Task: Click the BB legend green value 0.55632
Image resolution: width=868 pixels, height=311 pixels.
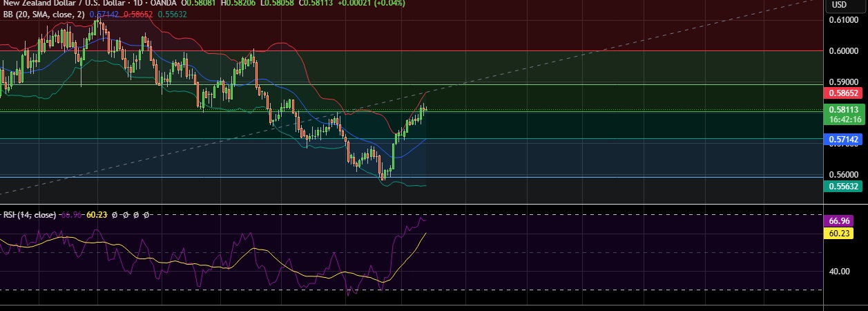Action: pos(172,13)
